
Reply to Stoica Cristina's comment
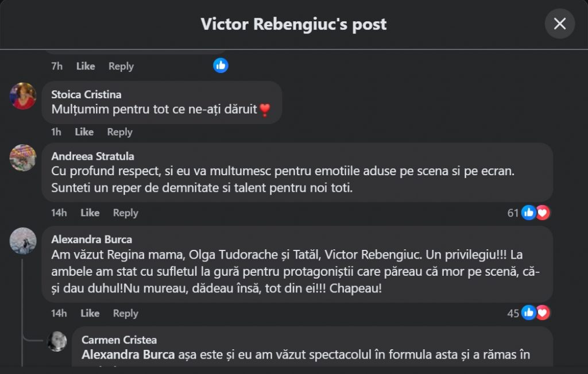point(119,132)
